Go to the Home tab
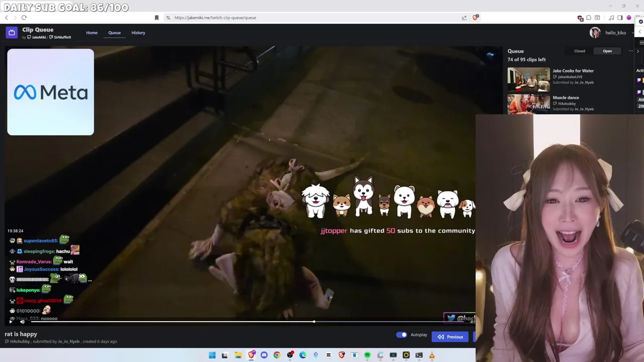The image size is (644, 362). tap(92, 33)
